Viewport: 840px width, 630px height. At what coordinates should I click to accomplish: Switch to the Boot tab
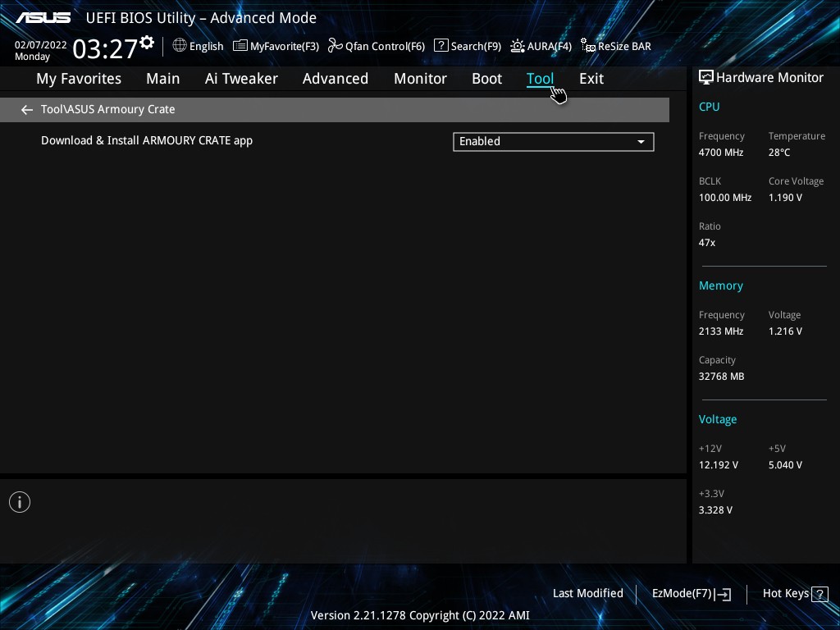[x=486, y=79]
